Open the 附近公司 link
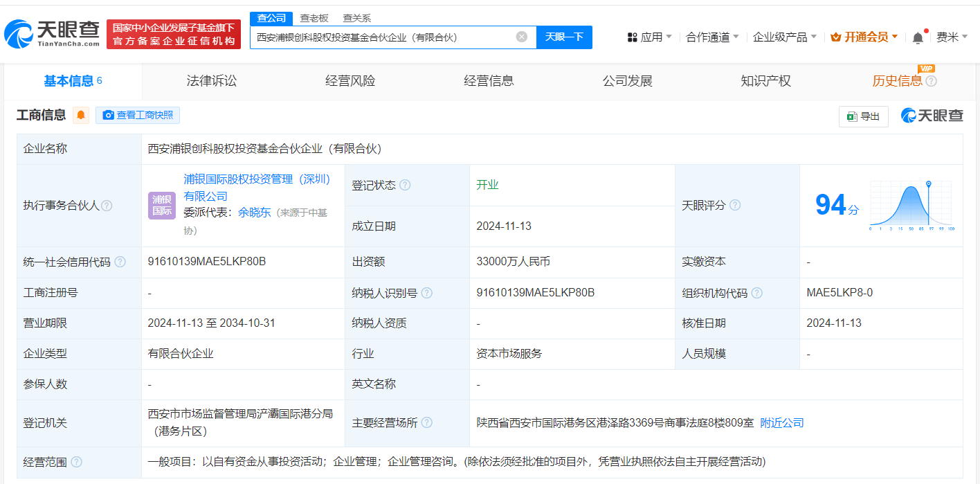Viewport: 980px width, 484px height. point(782,422)
